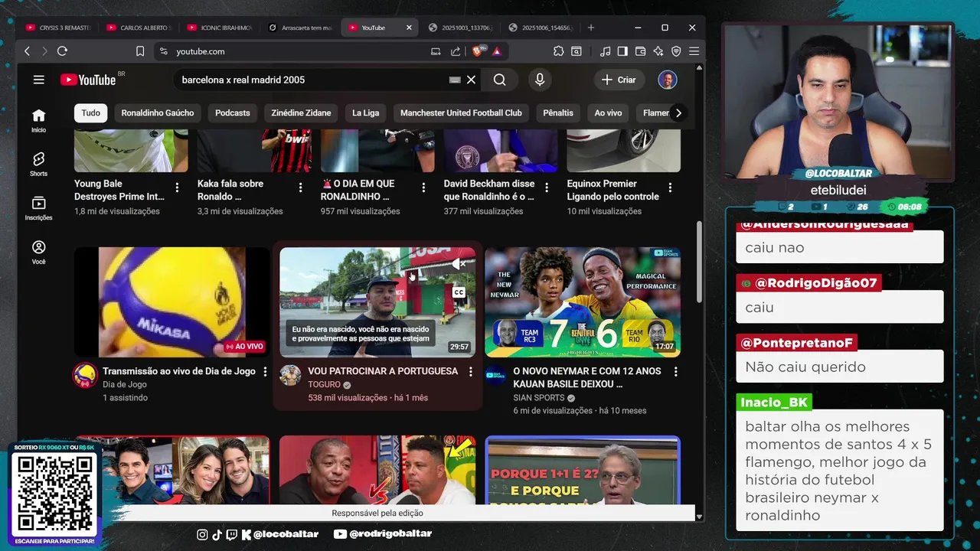Open options for VOU PATROCINAR A PORTUGUESA

pos(471,371)
